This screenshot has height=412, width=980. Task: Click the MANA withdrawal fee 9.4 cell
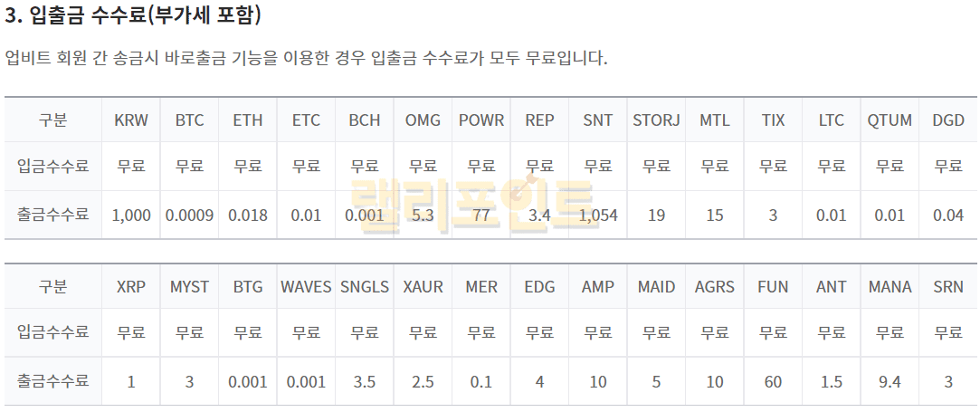tap(890, 381)
